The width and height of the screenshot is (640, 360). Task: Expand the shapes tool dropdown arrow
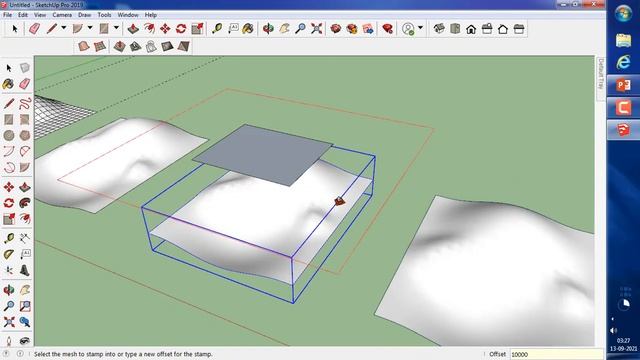tap(116, 28)
